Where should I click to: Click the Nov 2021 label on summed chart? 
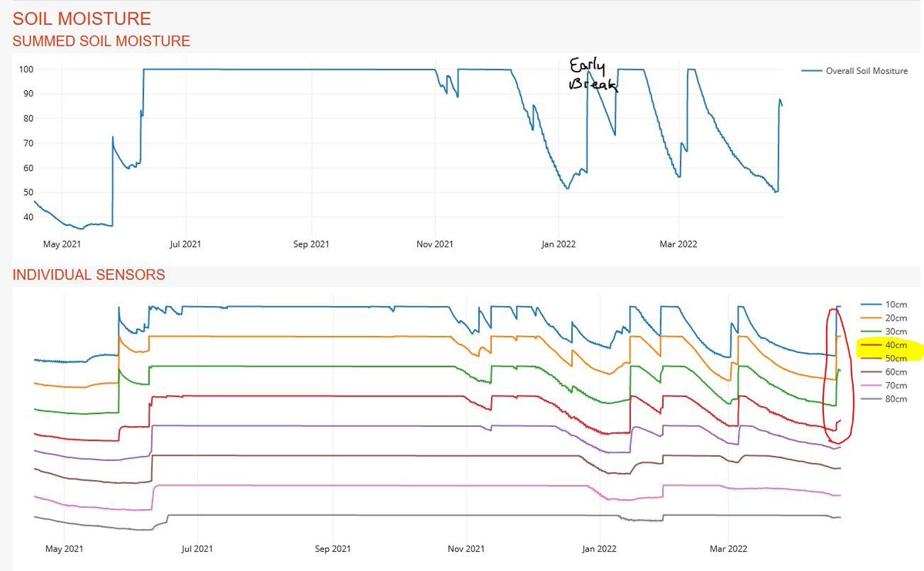point(434,244)
